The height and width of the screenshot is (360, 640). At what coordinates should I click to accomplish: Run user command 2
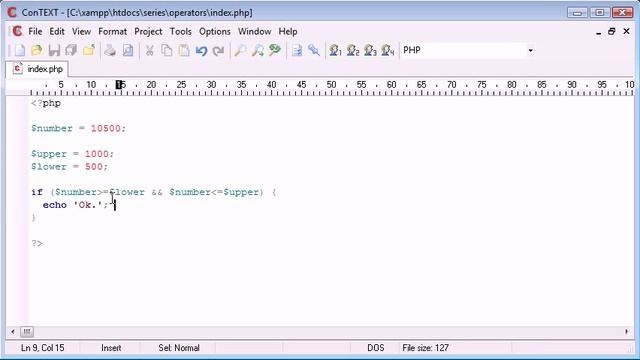point(353,51)
